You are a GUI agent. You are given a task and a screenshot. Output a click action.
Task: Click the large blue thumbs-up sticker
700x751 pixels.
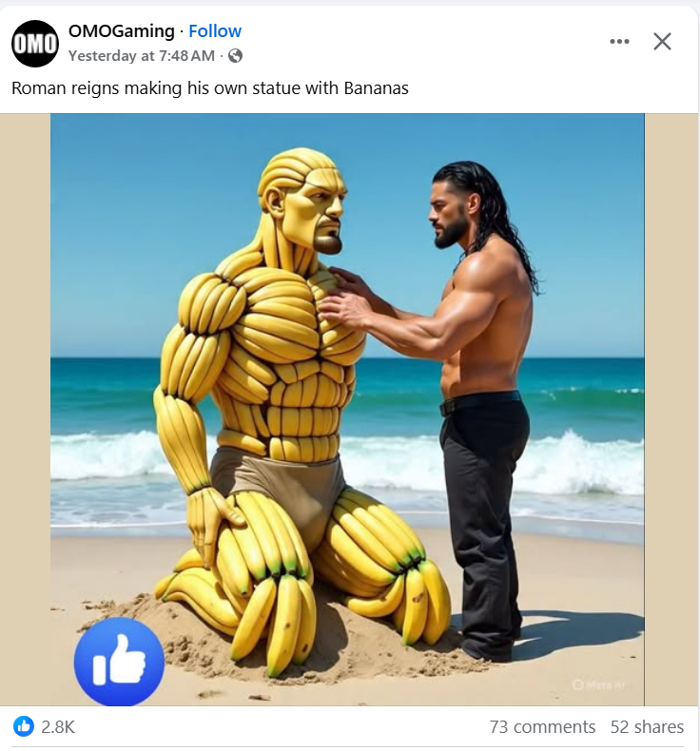[119, 662]
